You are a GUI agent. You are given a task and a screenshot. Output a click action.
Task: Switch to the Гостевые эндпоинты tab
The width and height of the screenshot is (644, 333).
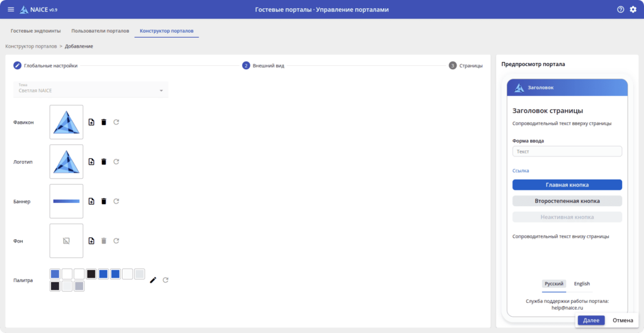click(35, 31)
